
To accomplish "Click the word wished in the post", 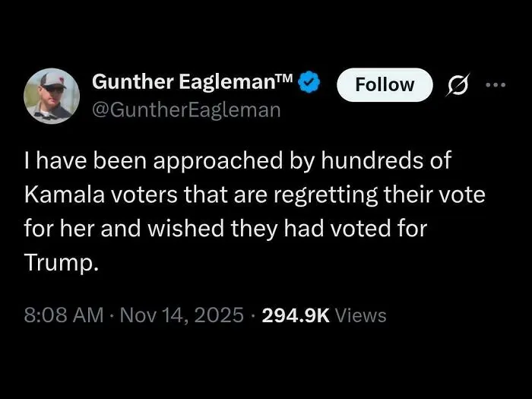I will click(x=186, y=229).
